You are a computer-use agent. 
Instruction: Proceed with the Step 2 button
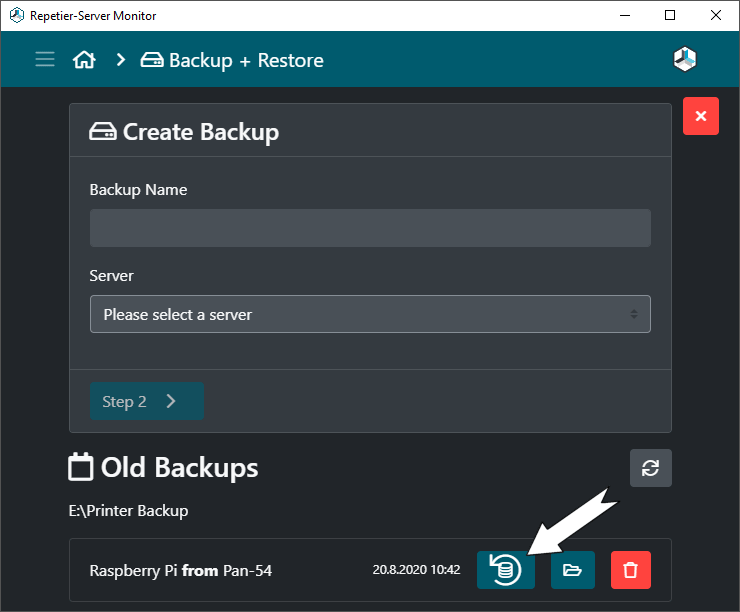147,401
